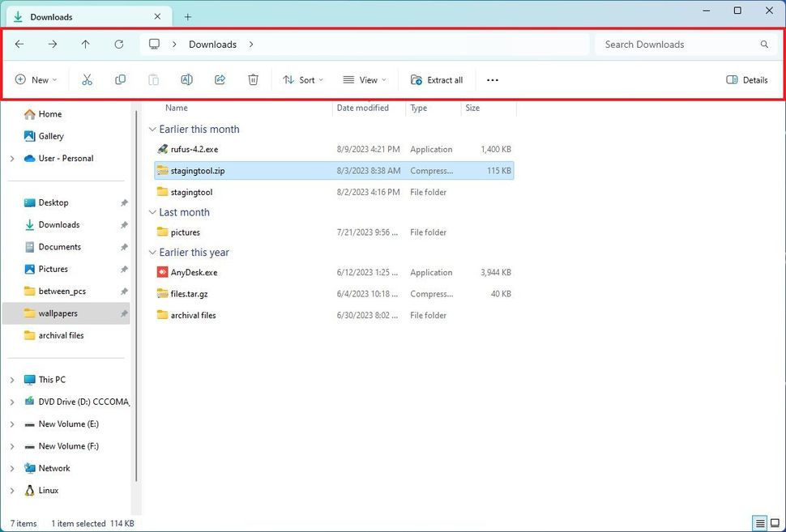Click the PC monitor icon in address bar
The image size is (786, 532).
(x=155, y=44)
